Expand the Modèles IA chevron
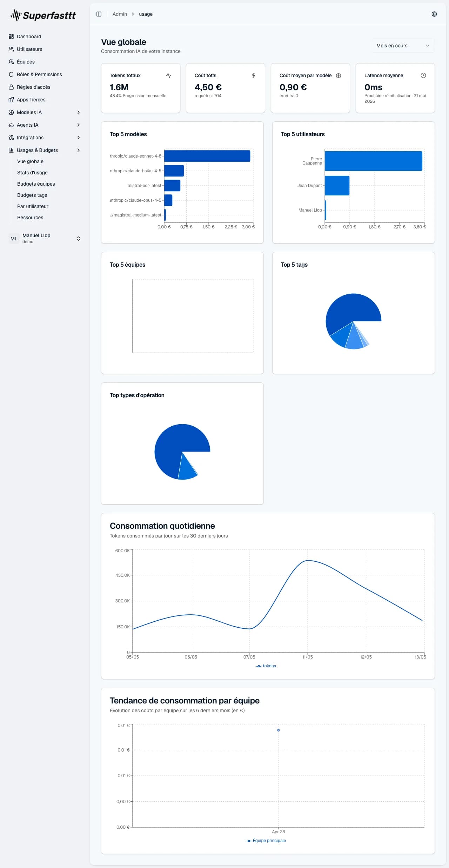The image size is (449, 868). [x=79, y=112]
